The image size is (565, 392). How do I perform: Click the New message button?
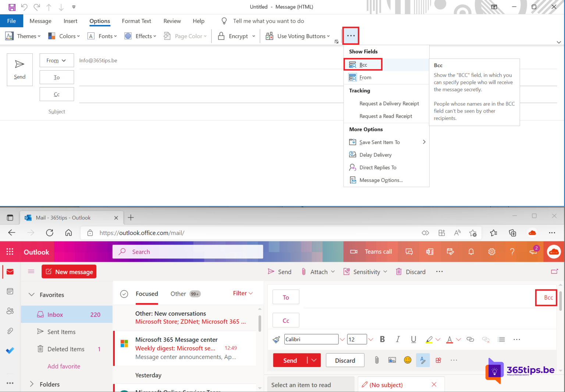click(x=69, y=271)
